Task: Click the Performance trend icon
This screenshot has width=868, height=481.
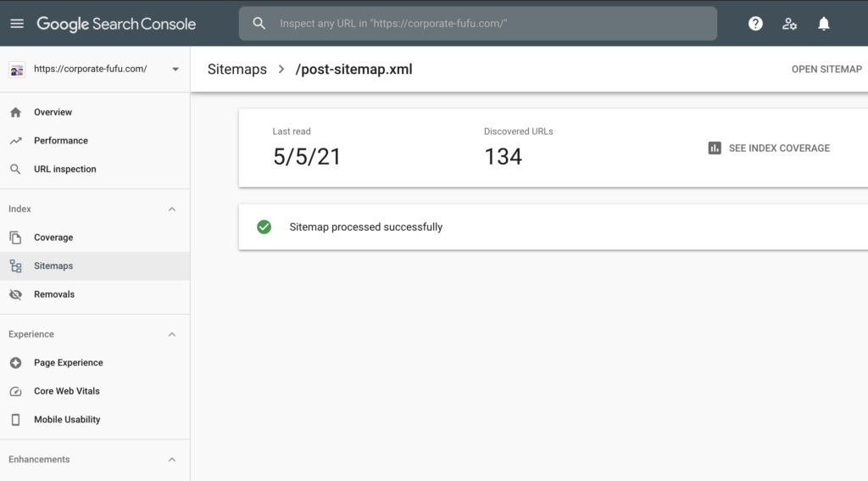Action: pyautogui.click(x=15, y=141)
